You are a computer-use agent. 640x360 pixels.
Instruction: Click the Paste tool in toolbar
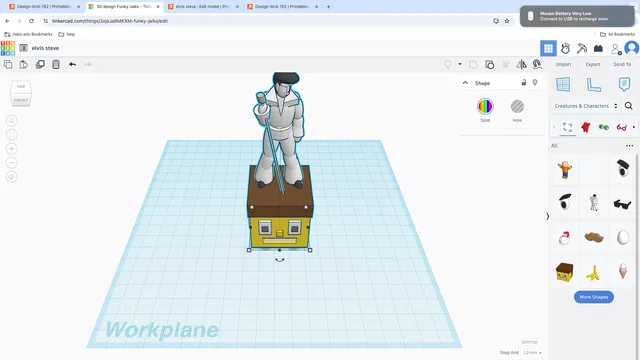click(x=24, y=64)
